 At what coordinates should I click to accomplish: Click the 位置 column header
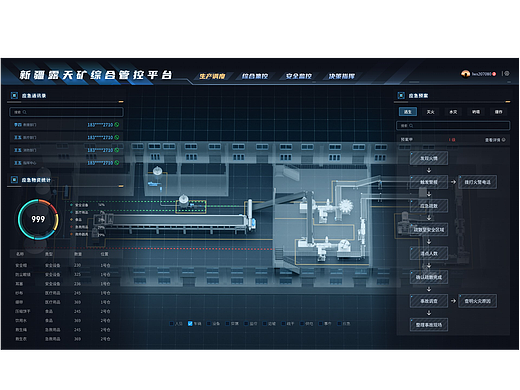[x=105, y=254]
